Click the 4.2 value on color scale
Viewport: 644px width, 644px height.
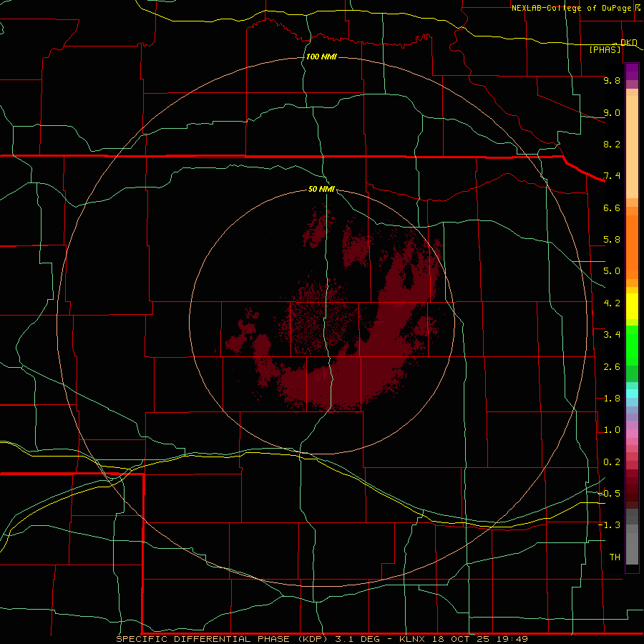[612, 303]
